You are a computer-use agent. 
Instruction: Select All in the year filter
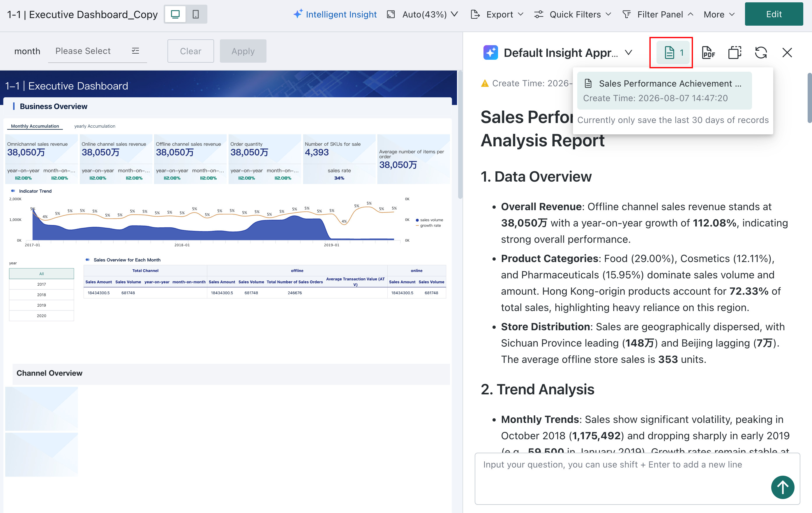pos(41,273)
